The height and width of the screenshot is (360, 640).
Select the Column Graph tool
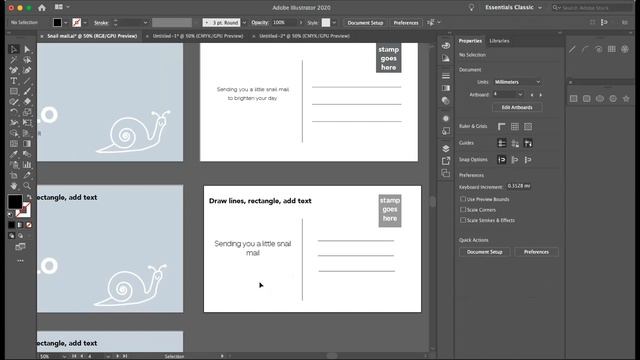click(x=27, y=165)
